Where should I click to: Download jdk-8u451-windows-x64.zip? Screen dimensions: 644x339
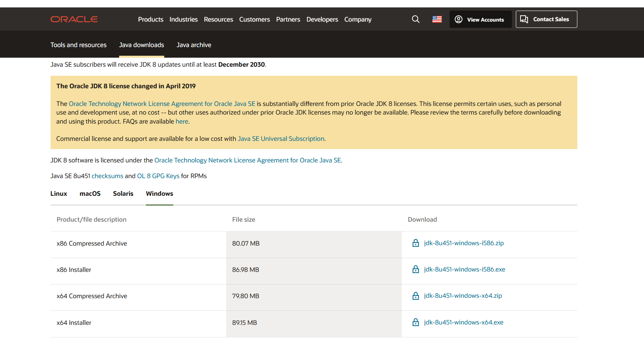point(463,295)
